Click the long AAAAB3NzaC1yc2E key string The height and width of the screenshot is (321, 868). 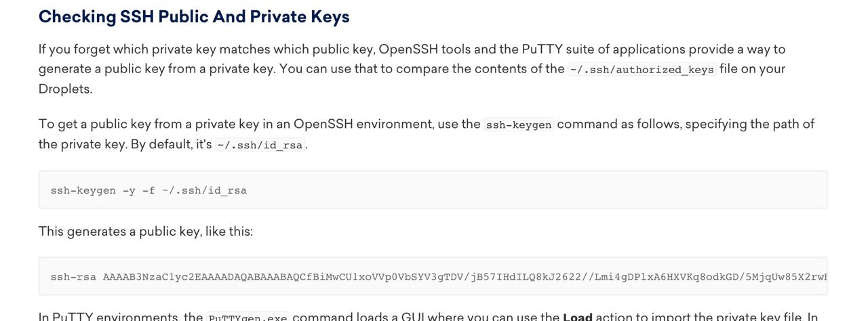pyautogui.click(x=465, y=276)
